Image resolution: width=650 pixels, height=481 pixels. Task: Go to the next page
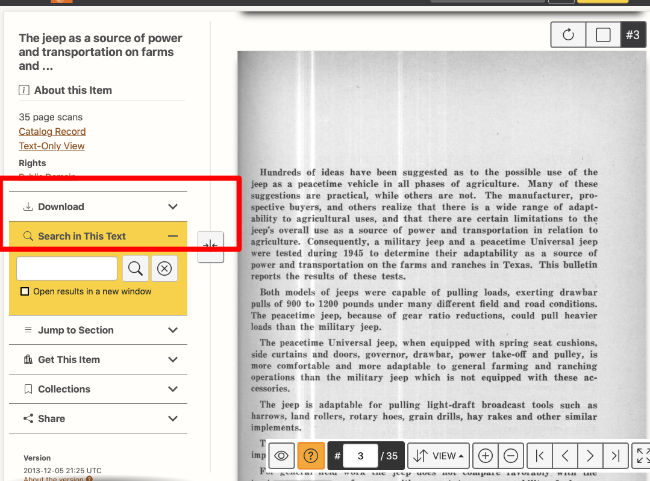coord(590,455)
